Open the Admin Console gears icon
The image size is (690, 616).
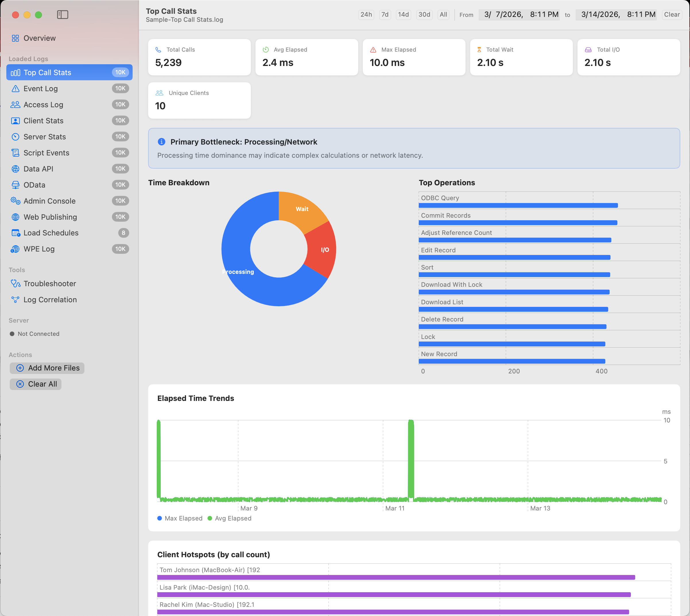click(15, 201)
